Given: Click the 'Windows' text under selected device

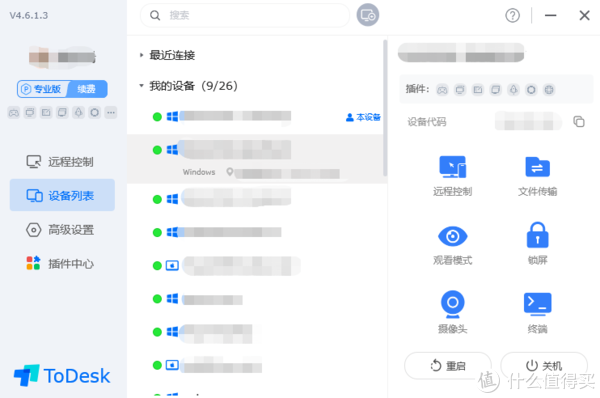Looking at the screenshot, I should [x=199, y=172].
